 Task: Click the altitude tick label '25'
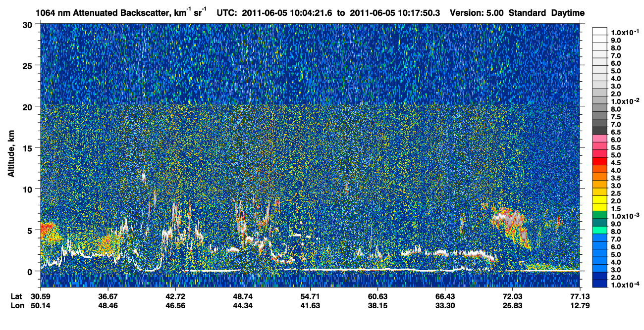(29, 65)
